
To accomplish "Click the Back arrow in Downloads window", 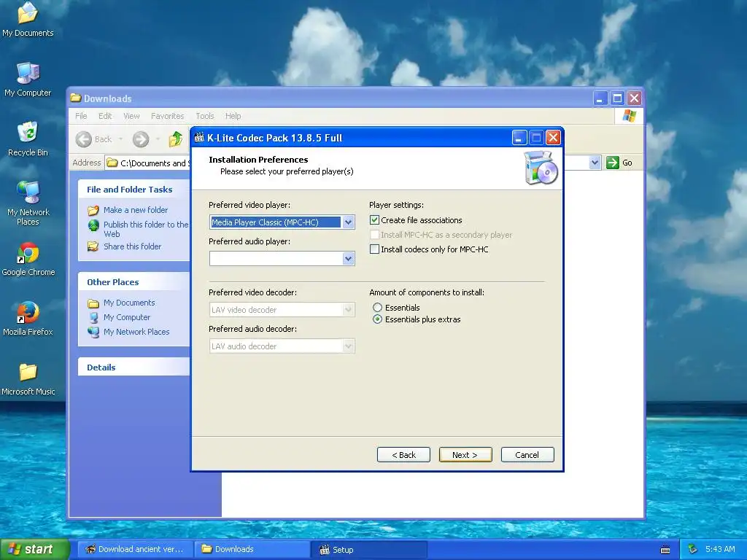I will click(84, 139).
